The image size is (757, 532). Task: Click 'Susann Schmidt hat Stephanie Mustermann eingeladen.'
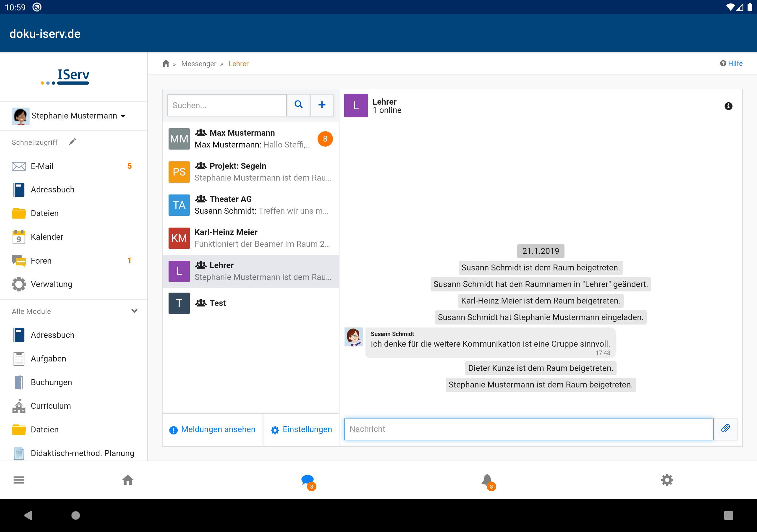[x=540, y=317]
